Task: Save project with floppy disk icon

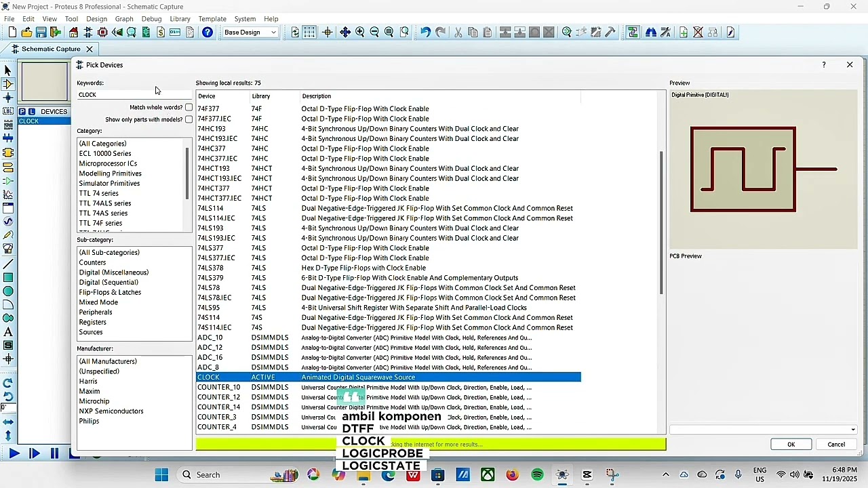Action: point(41,33)
